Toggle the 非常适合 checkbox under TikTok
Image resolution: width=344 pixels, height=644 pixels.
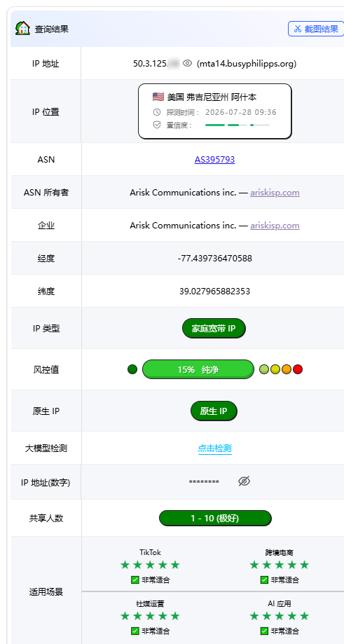point(135,580)
